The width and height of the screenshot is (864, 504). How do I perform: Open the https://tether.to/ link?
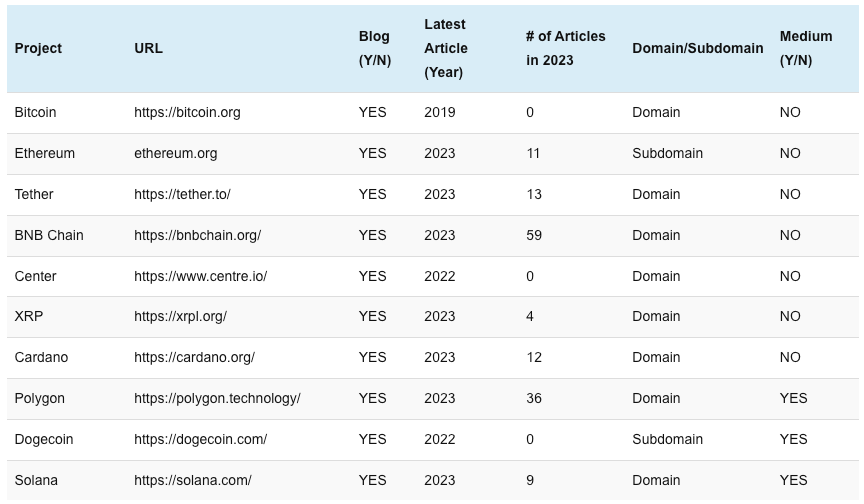[x=182, y=195]
